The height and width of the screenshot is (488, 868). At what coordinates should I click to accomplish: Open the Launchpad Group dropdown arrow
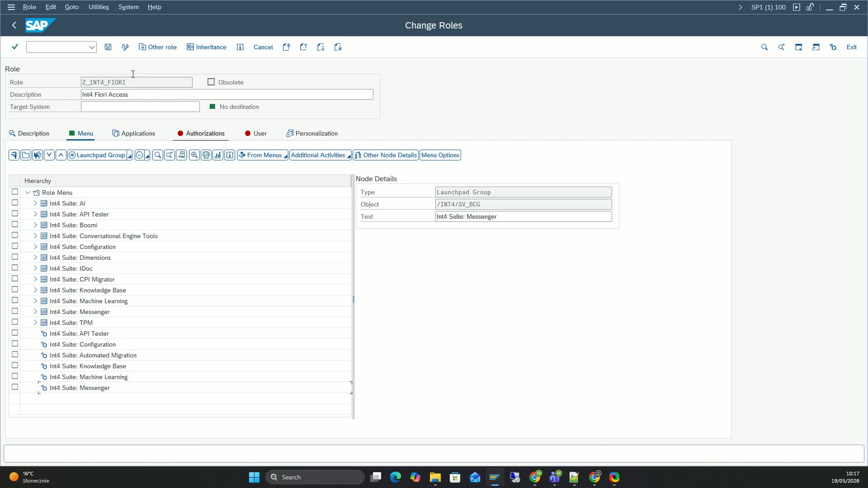(130, 155)
